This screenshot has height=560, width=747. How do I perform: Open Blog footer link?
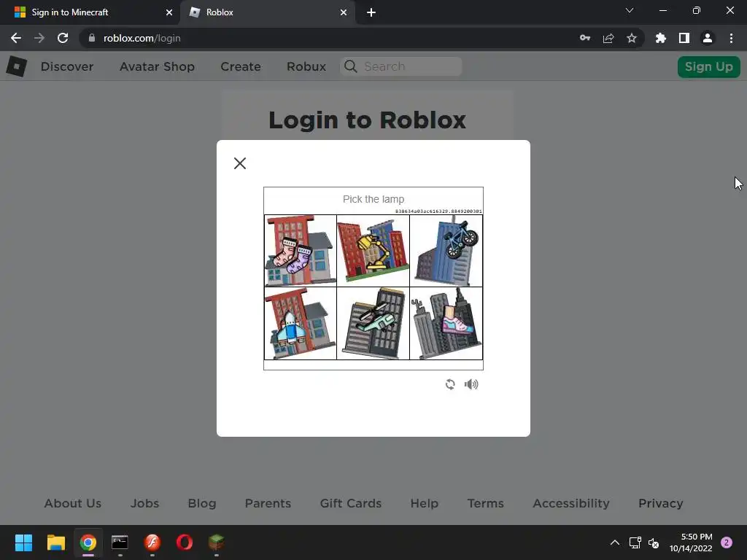(x=202, y=503)
